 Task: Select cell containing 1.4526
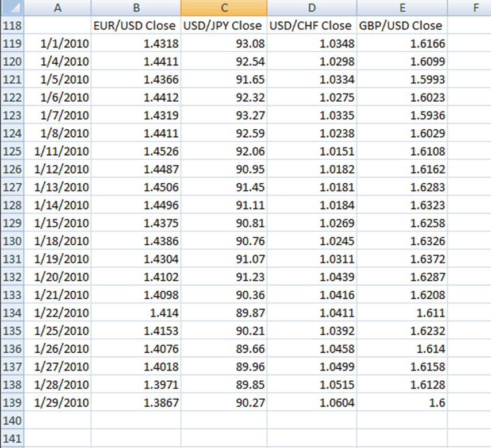coord(136,152)
